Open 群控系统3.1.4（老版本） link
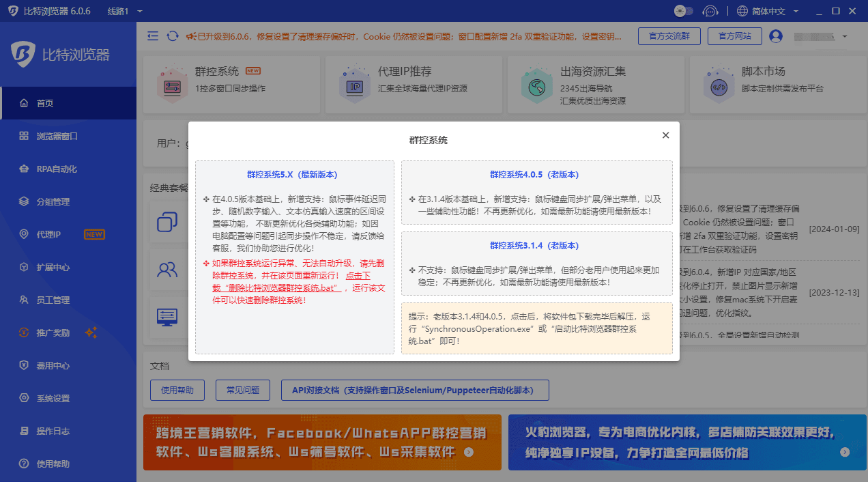 [x=534, y=246]
